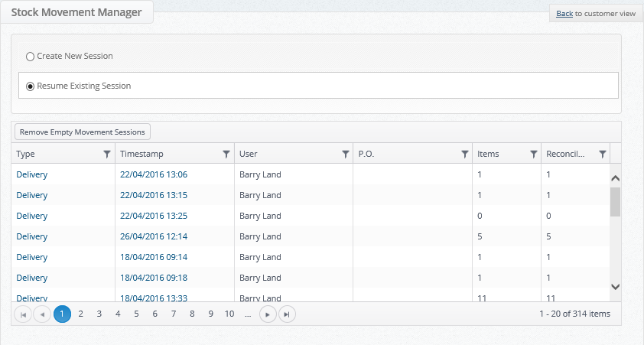The image size is (644, 345).
Task: Go to the next page arrow
Action: (268, 314)
